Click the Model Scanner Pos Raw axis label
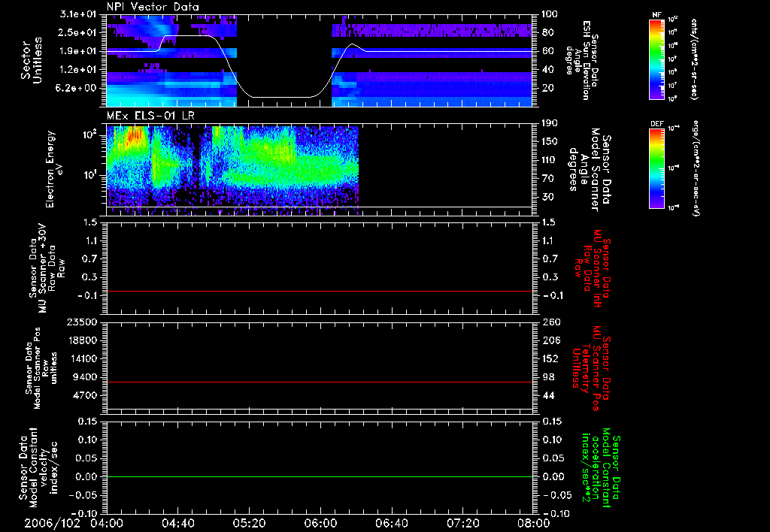770x532 pixels. [x=42, y=368]
